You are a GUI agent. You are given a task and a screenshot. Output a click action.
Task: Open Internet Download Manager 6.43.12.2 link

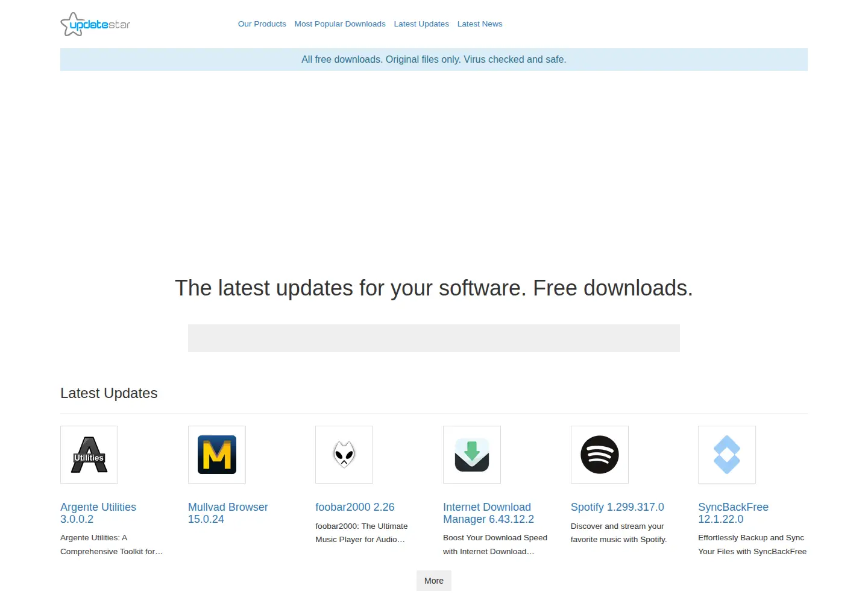click(488, 513)
